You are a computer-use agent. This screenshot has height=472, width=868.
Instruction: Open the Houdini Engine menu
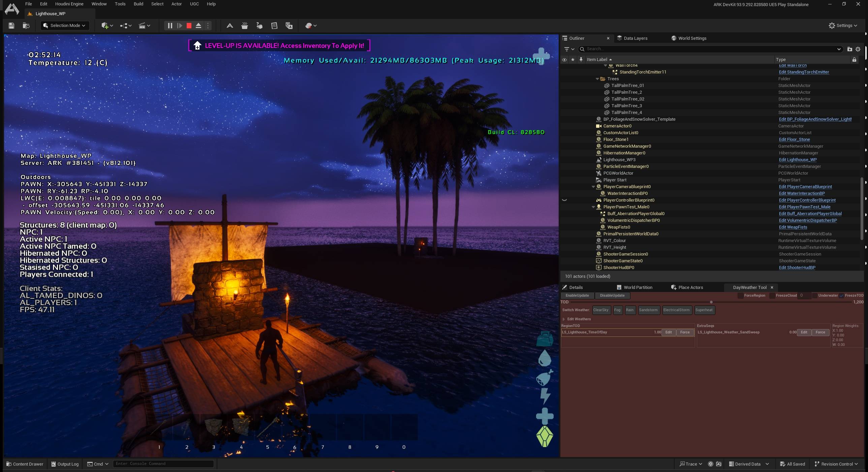pyautogui.click(x=69, y=4)
